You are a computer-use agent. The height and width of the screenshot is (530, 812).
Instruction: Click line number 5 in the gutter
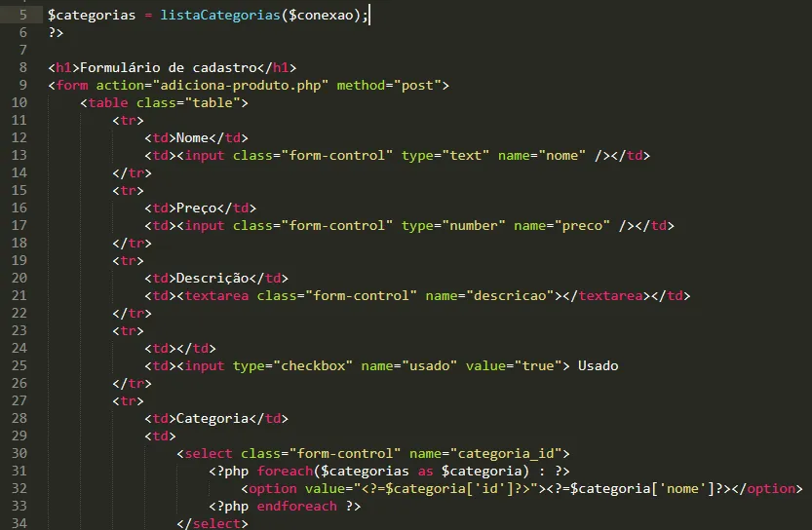pyautogui.click(x=23, y=15)
